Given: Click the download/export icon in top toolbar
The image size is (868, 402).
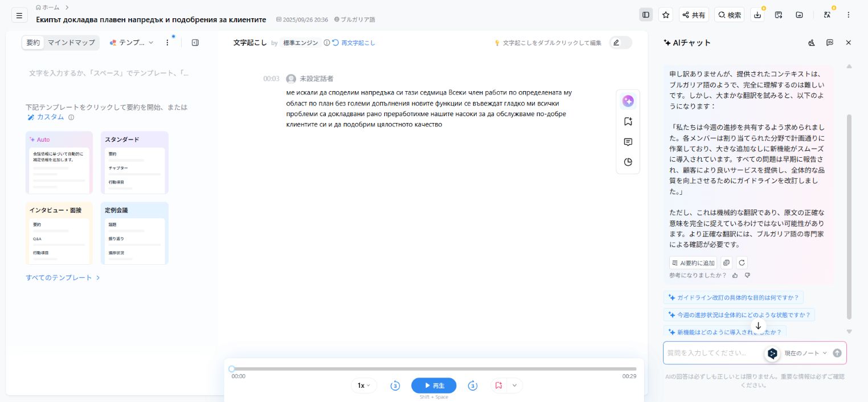Looking at the screenshot, I should tap(757, 15).
